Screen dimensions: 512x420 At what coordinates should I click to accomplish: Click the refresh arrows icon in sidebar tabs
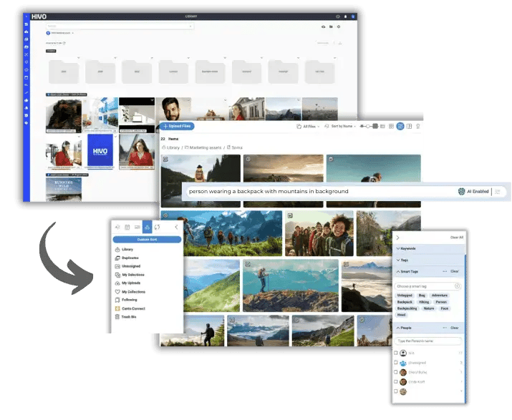click(x=157, y=227)
